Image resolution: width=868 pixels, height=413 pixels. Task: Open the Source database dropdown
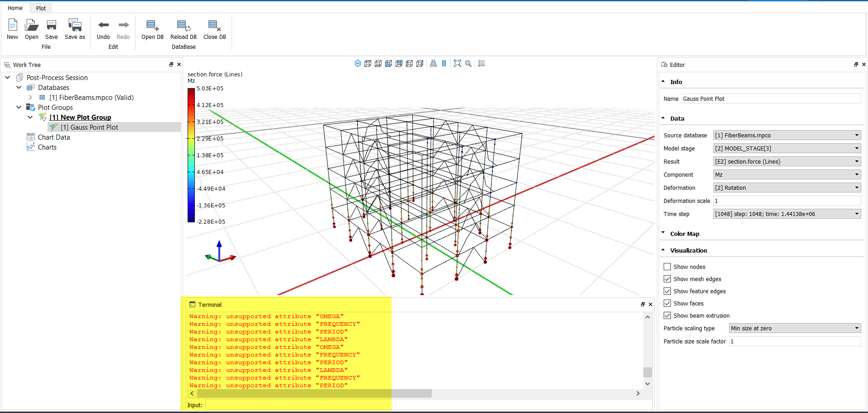[x=787, y=135]
